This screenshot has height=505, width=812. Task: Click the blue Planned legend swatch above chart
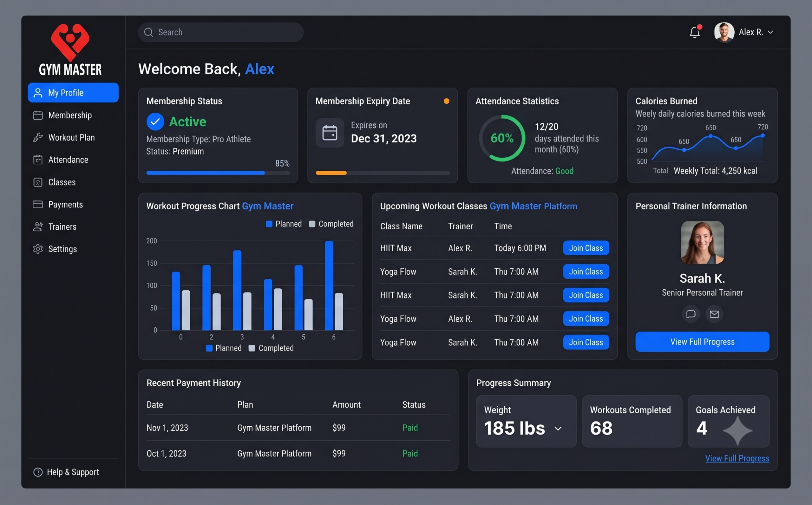(x=269, y=224)
